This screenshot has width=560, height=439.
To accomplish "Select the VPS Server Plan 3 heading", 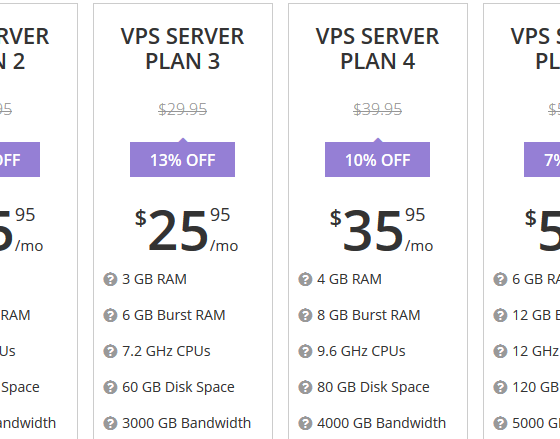I will pyautogui.click(x=182, y=49).
